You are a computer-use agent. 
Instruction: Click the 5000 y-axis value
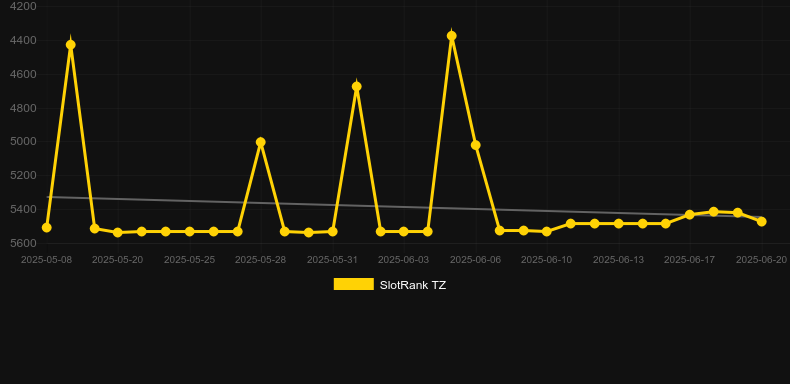click(23, 141)
